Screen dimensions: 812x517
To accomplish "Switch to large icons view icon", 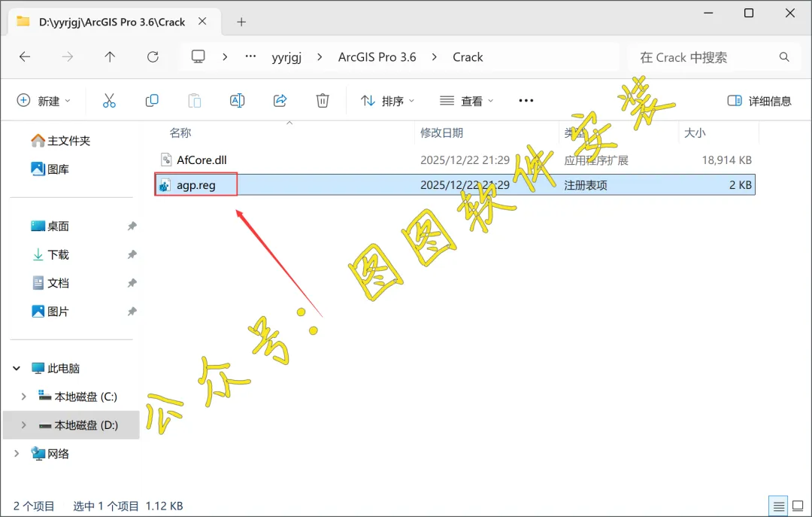I will pyautogui.click(x=798, y=506).
